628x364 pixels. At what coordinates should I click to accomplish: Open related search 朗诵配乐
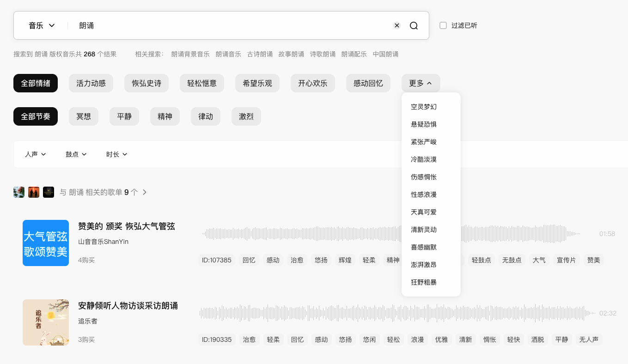[x=354, y=54]
